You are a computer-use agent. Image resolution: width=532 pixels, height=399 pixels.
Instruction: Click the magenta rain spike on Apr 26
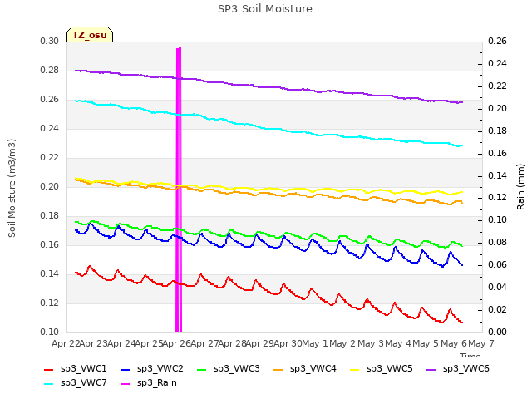click(x=179, y=190)
